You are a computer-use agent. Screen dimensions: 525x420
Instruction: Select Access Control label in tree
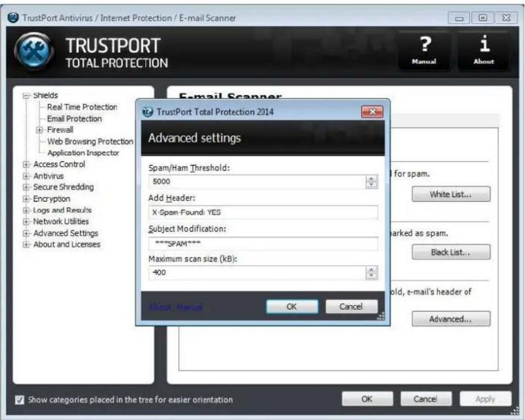click(x=59, y=164)
